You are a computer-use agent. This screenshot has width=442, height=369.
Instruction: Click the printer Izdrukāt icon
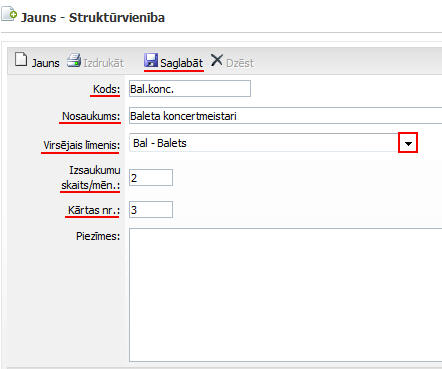[74, 60]
